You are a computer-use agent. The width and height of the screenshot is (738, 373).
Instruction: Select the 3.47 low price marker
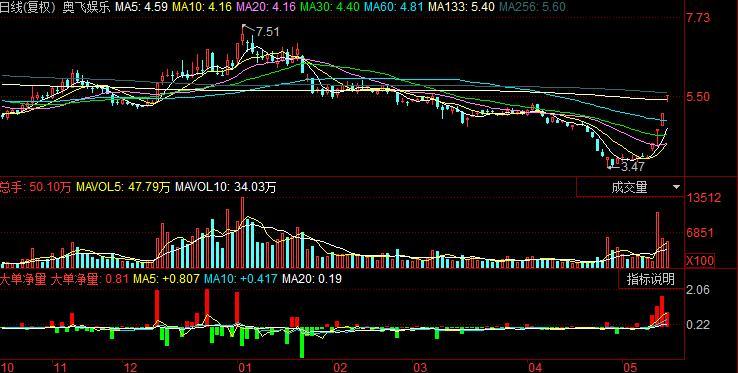[633, 167]
